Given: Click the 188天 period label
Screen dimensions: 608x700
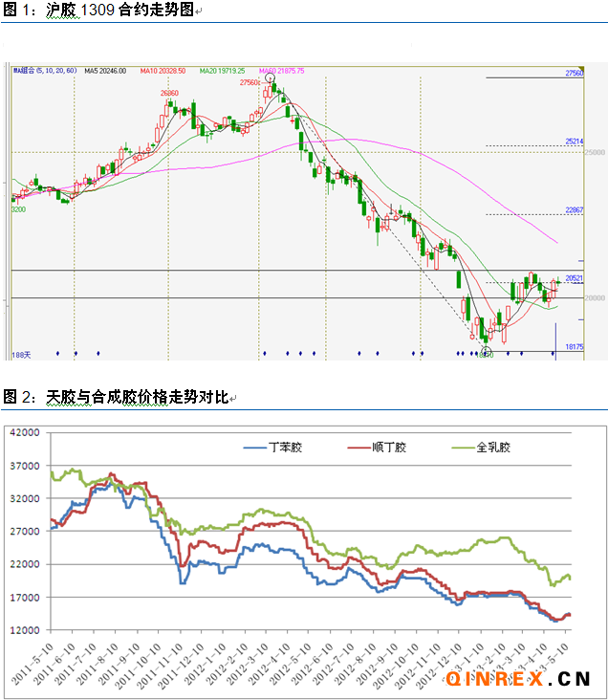Looking at the screenshot, I should click(x=21, y=355).
